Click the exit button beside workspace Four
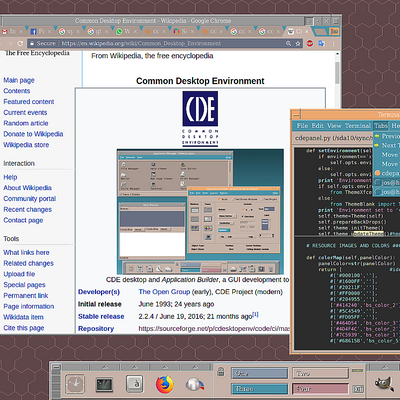 (358, 389)
